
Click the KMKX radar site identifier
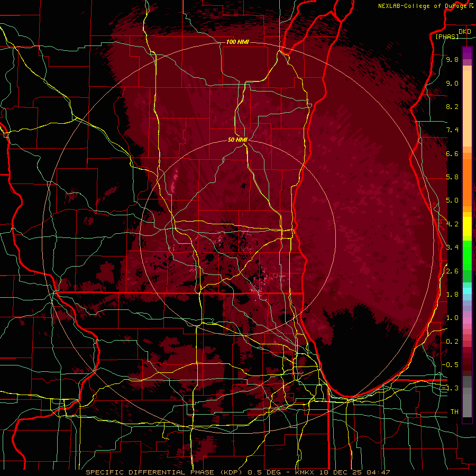point(306,472)
